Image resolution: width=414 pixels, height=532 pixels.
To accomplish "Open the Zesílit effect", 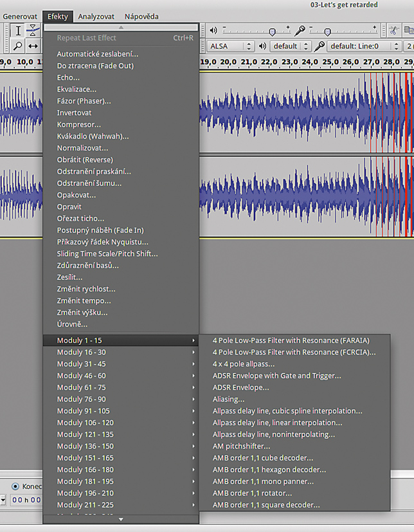I will [x=121, y=277].
